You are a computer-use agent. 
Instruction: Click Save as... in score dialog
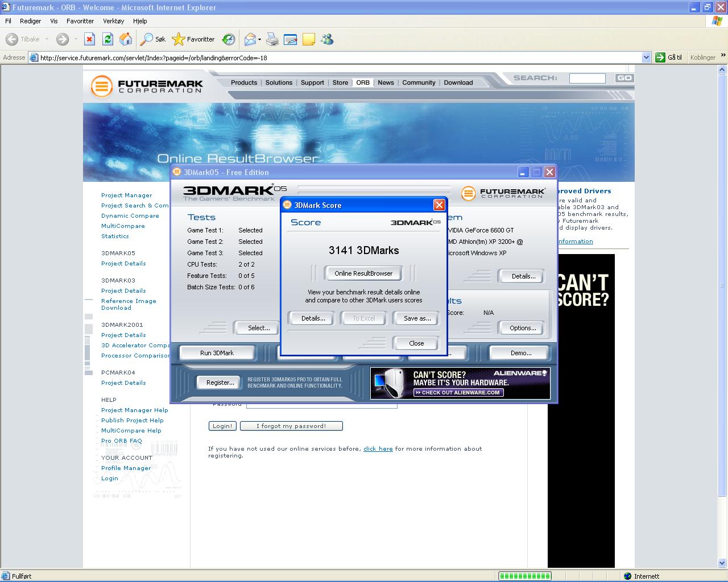tap(417, 318)
